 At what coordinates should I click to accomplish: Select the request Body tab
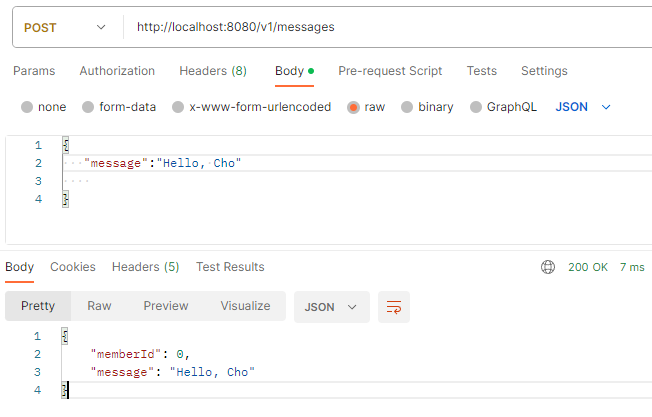point(294,71)
